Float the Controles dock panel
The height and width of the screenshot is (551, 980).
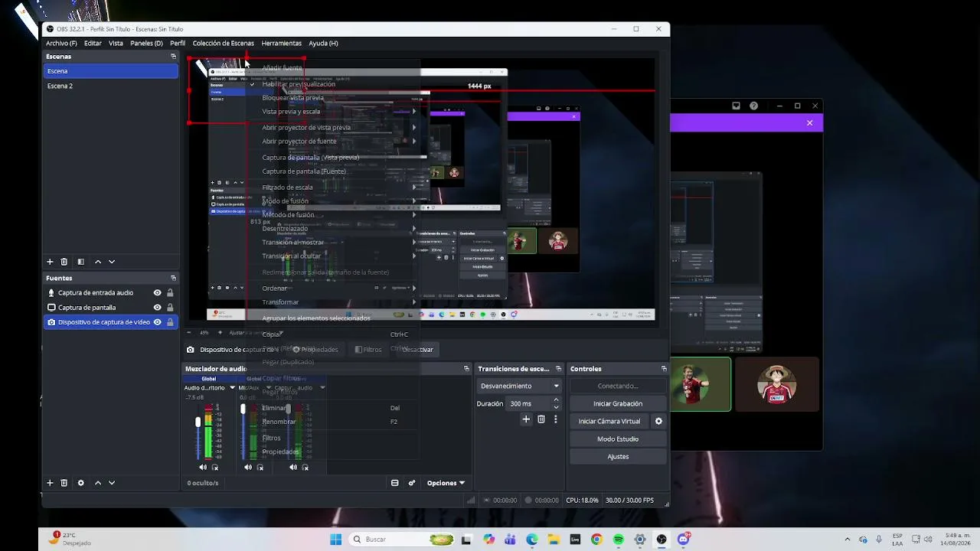click(664, 369)
